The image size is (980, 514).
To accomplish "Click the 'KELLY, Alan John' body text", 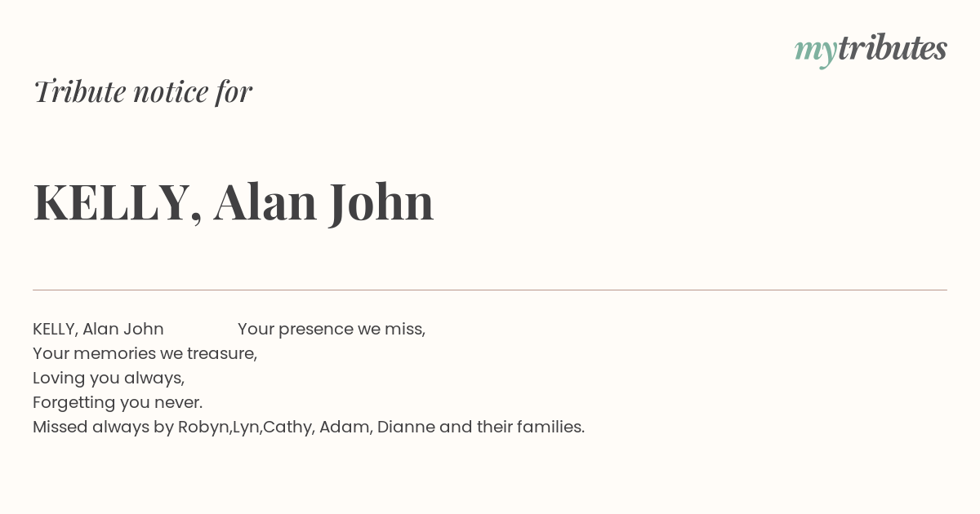I will point(98,329).
